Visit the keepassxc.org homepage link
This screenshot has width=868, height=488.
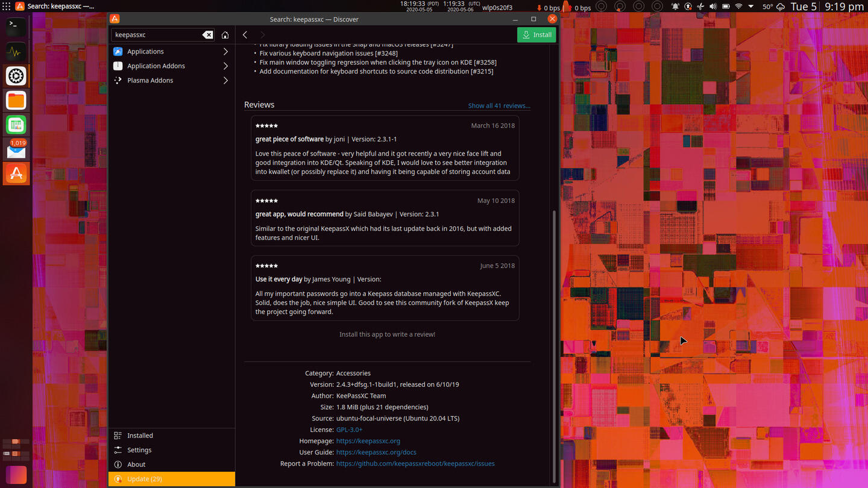368,441
